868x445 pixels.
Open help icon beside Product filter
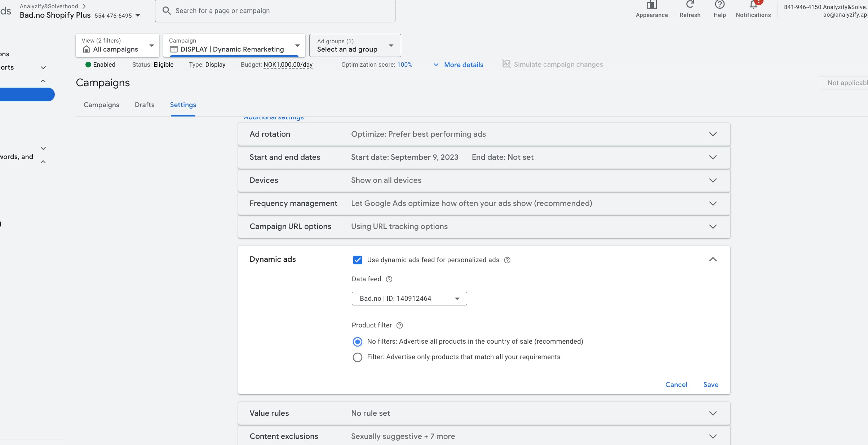pos(399,325)
